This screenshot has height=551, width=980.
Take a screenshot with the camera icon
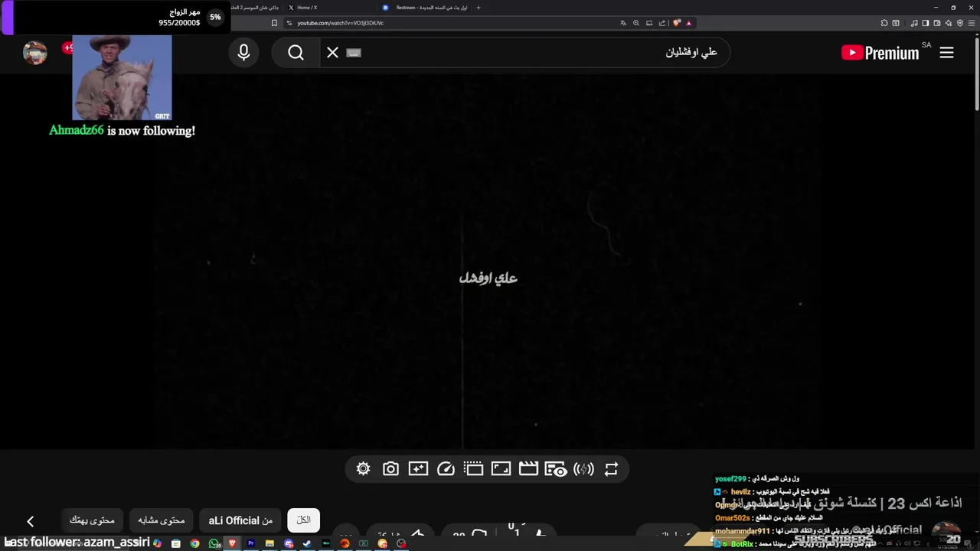(x=390, y=469)
